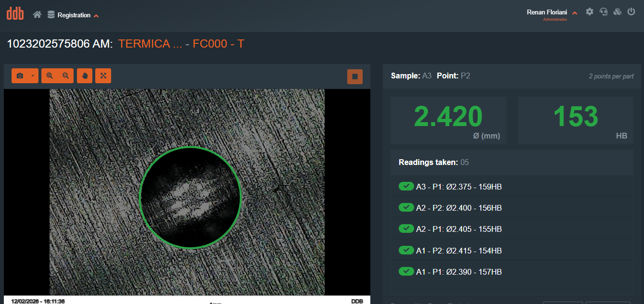Capture image with the camera button

pyautogui.click(x=20, y=76)
